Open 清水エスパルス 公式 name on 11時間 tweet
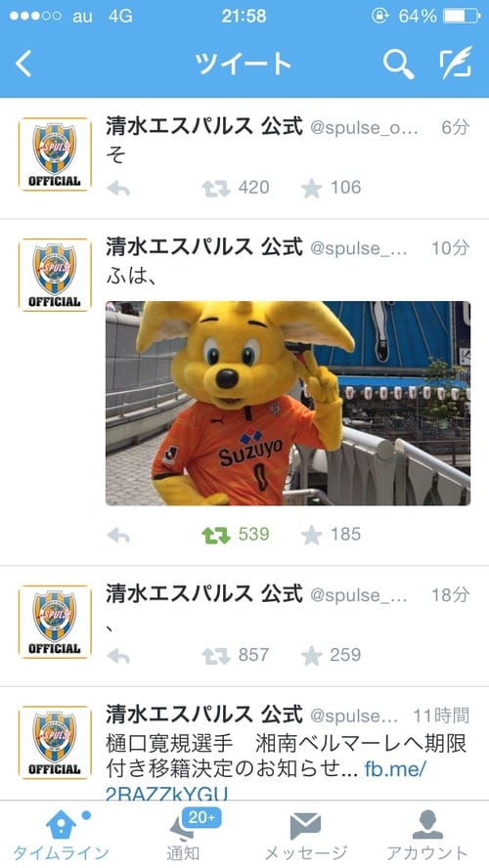The height and width of the screenshot is (868, 489). pos(203,715)
